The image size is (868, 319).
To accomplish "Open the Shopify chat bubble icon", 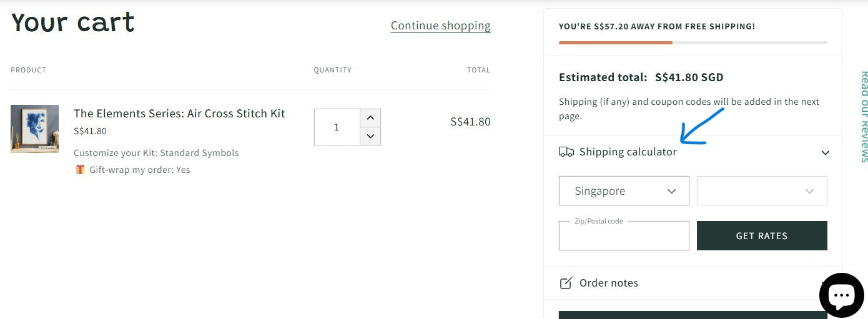I will pos(841,295).
